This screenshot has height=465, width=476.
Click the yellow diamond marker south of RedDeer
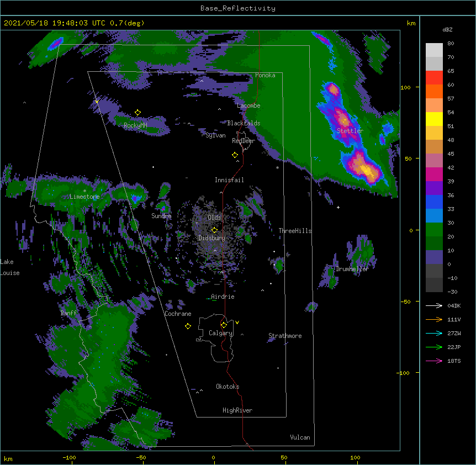click(235, 155)
